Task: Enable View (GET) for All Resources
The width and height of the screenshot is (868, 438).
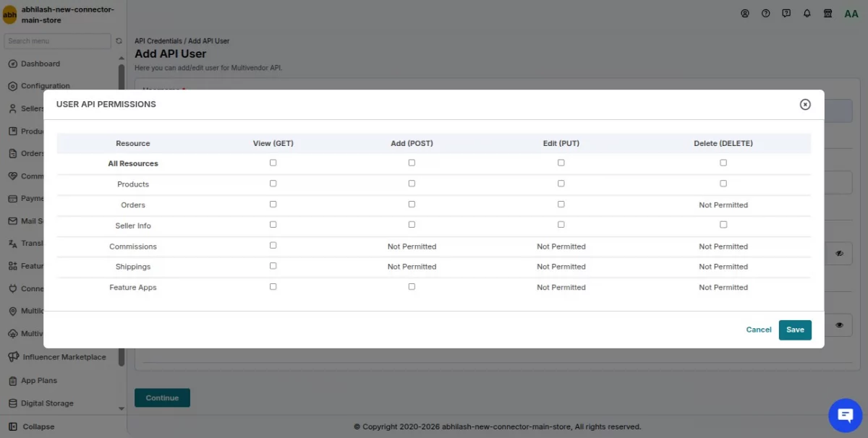Action: pyautogui.click(x=273, y=163)
